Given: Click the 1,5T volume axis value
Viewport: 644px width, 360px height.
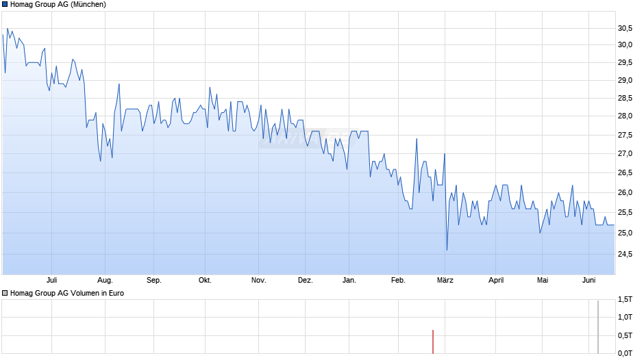Looking at the screenshot, I should click(x=625, y=300).
